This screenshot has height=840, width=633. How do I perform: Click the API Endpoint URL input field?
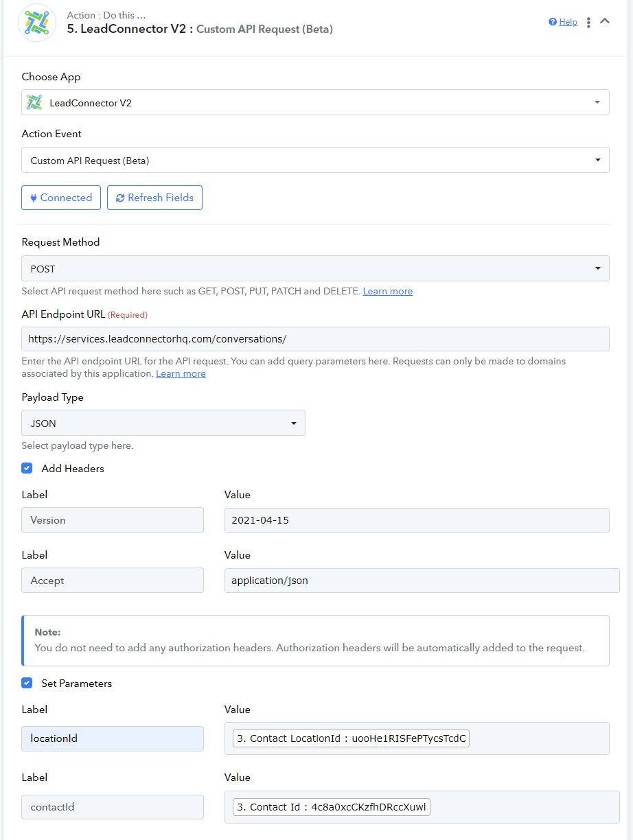point(315,339)
